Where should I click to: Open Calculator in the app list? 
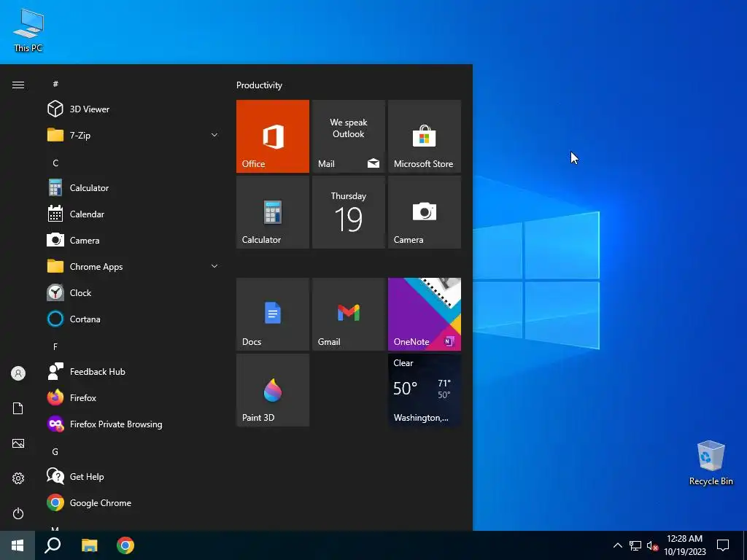133,187
